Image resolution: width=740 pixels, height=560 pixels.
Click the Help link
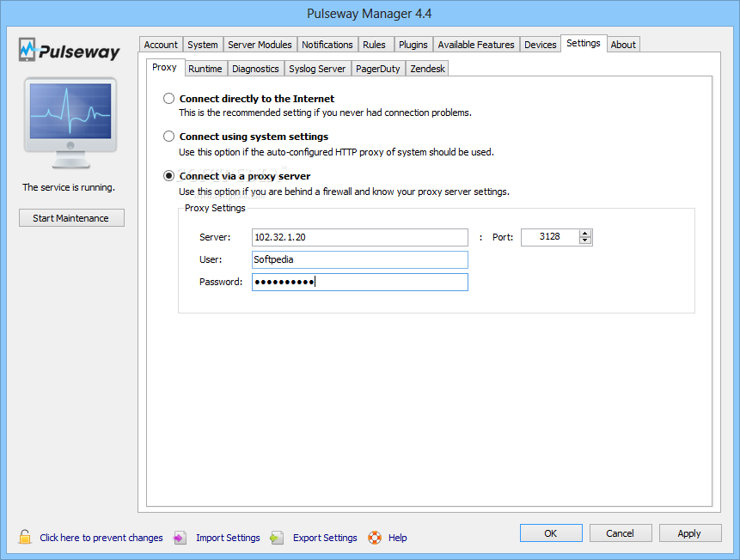(398, 538)
